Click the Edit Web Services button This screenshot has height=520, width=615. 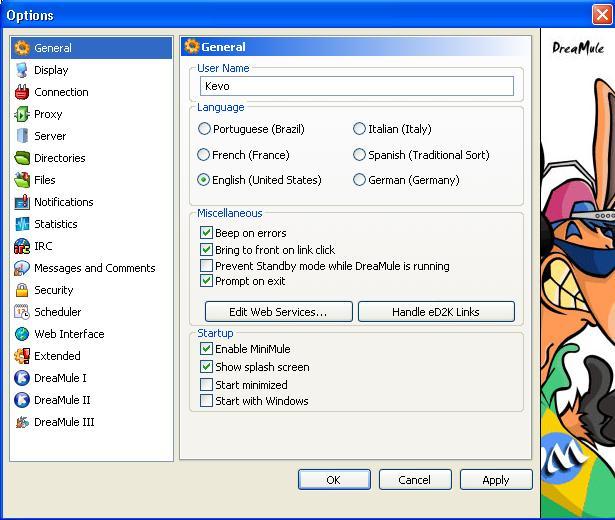point(278,312)
